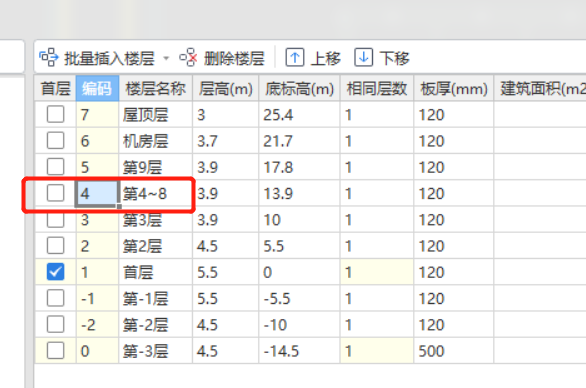Select the 机房层 name cell
This screenshot has height=388, width=586.
point(155,141)
